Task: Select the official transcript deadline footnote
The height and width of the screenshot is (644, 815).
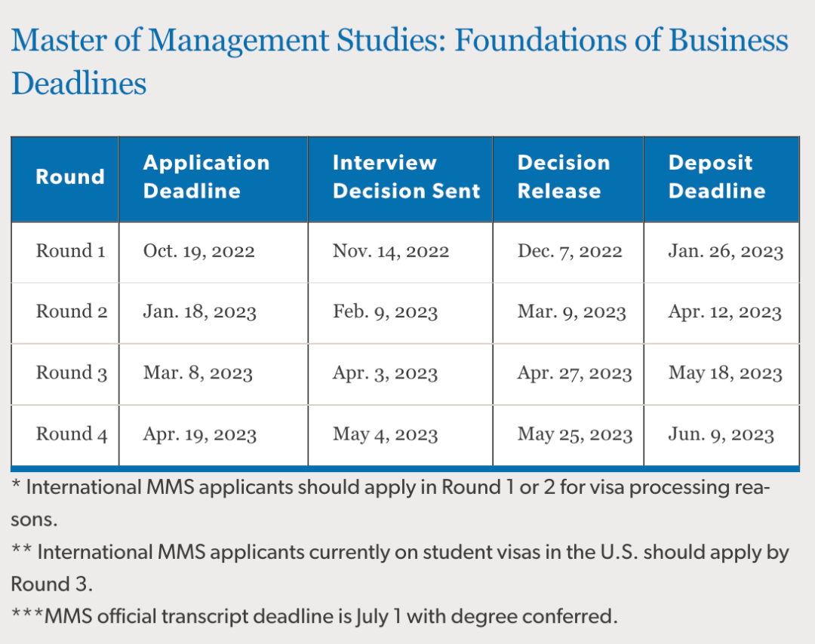Action: (x=315, y=616)
